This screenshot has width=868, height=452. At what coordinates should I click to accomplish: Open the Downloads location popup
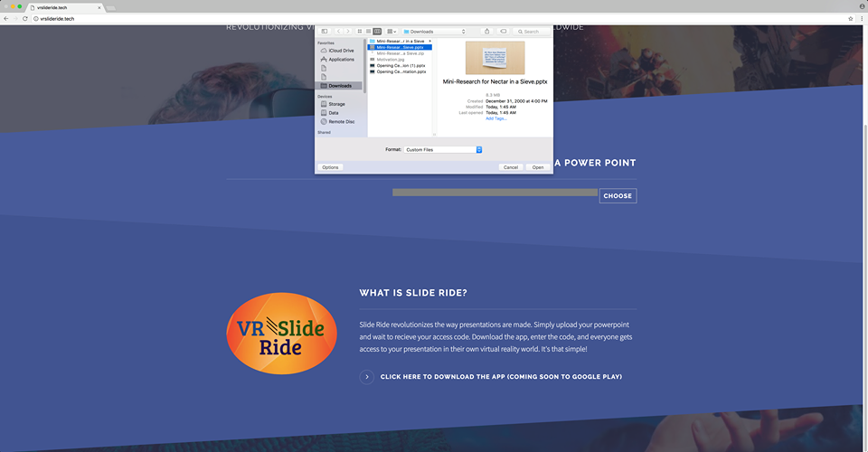(x=435, y=32)
